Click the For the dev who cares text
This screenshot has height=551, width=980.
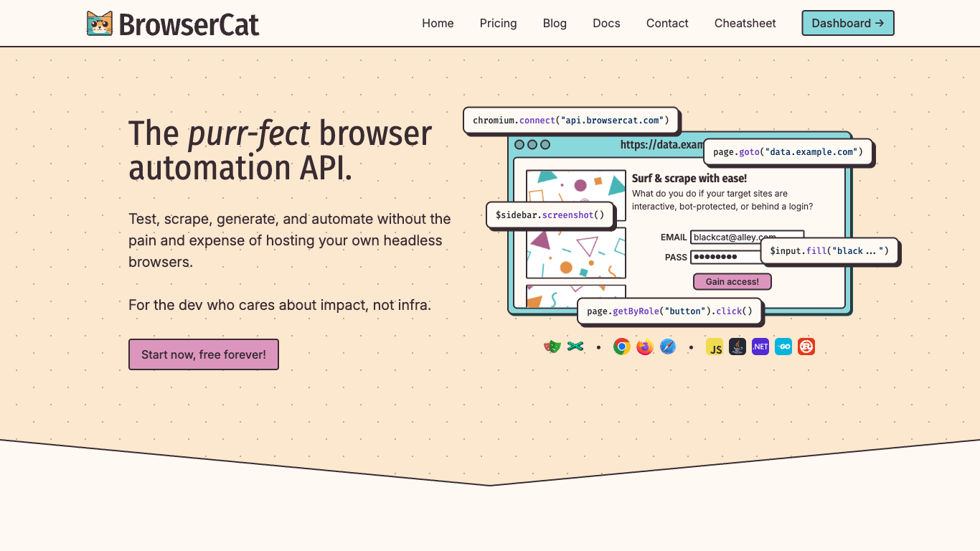pyautogui.click(x=280, y=305)
